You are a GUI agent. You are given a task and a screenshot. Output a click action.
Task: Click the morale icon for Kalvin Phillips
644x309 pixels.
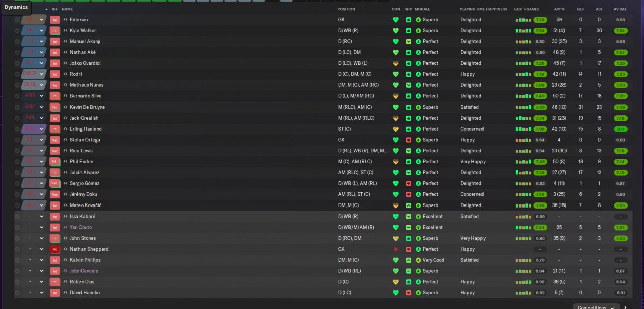coord(418,260)
